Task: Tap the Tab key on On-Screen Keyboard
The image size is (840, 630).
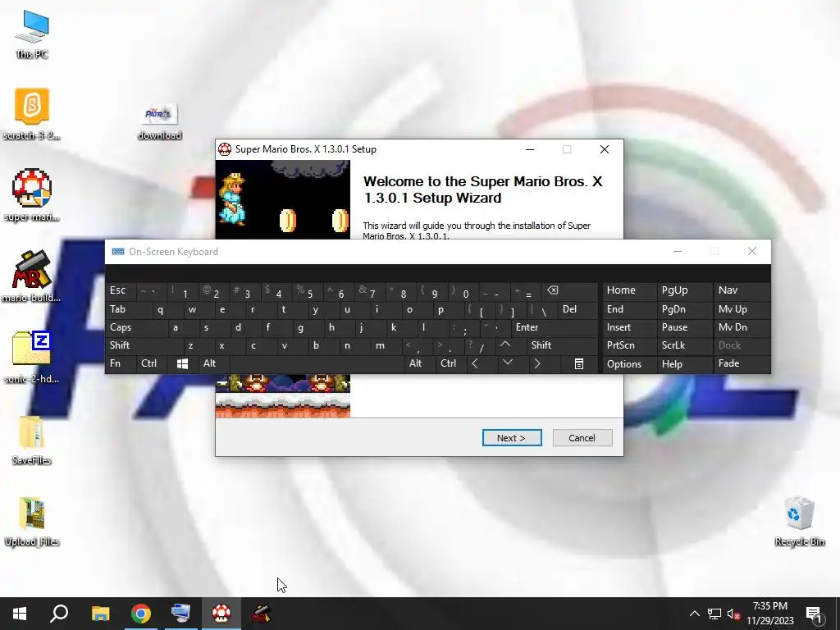Action: point(129,309)
